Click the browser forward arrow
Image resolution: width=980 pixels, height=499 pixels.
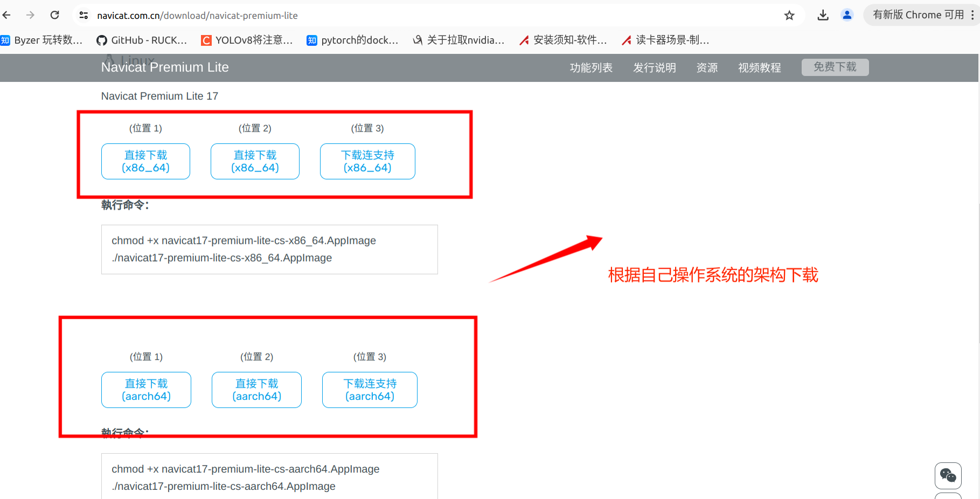tap(30, 15)
